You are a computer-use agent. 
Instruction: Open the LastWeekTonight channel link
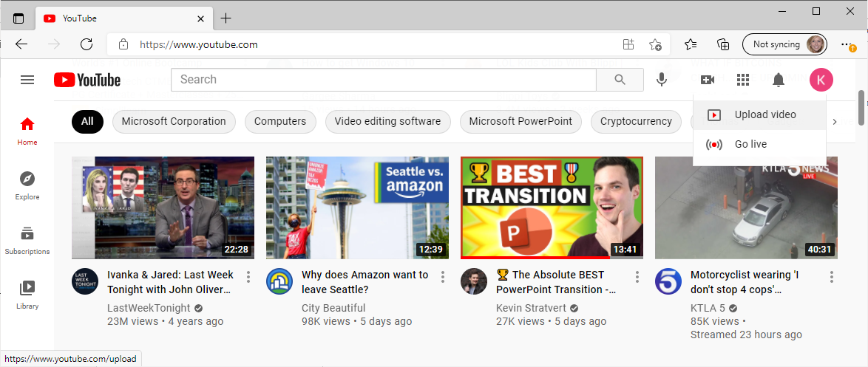pyautogui.click(x=149, y=308)
